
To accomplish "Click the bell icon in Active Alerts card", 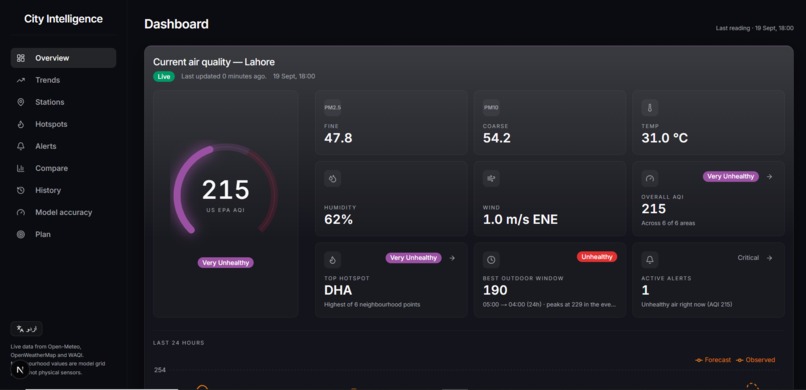I will click(x=650, y=260).
